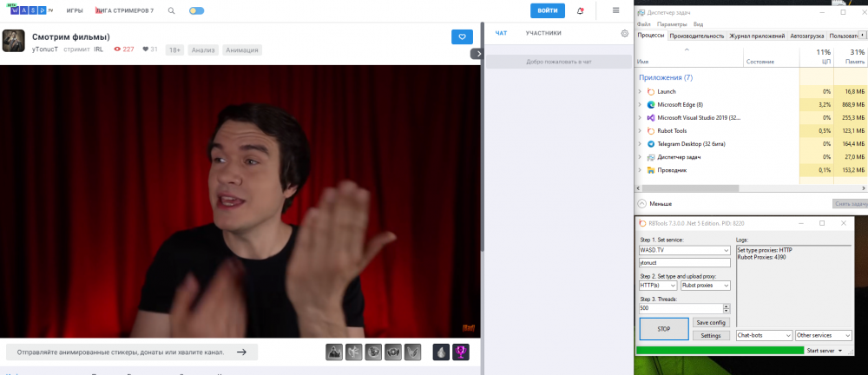Open the Rubot proxies dropdown

click(x=705, y=286)
